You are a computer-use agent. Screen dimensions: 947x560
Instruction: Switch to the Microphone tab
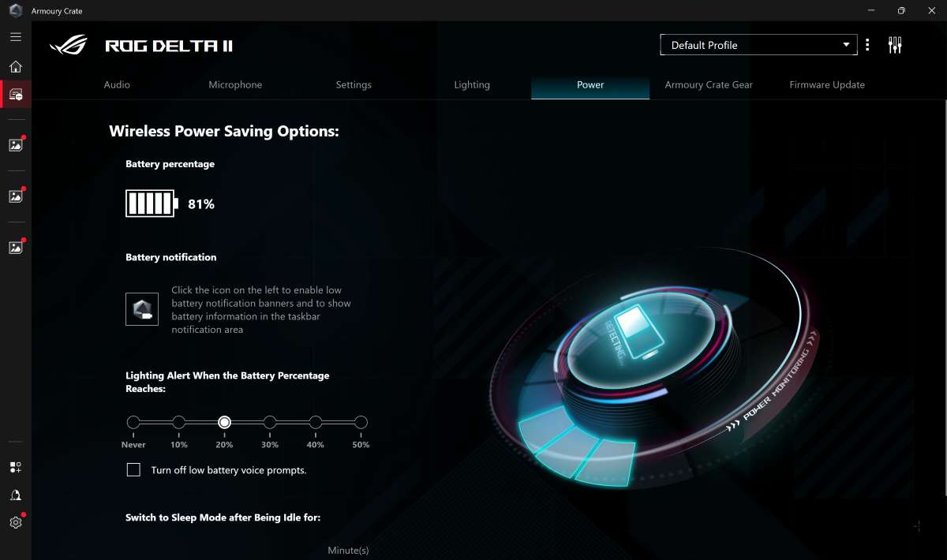[235, 84]
